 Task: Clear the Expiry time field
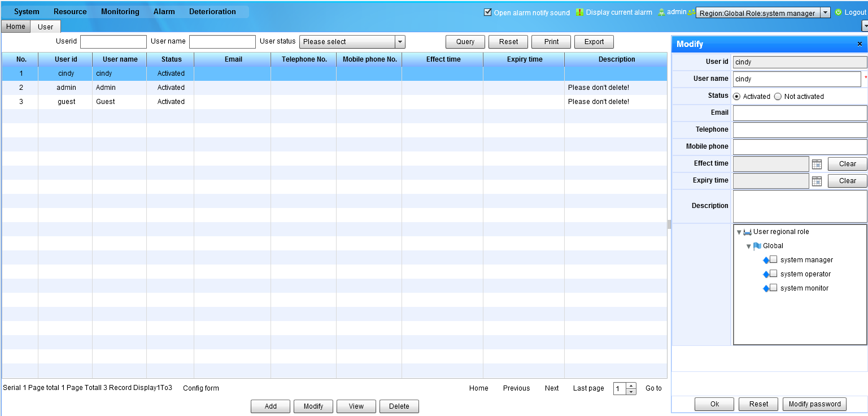coord(848,181)
